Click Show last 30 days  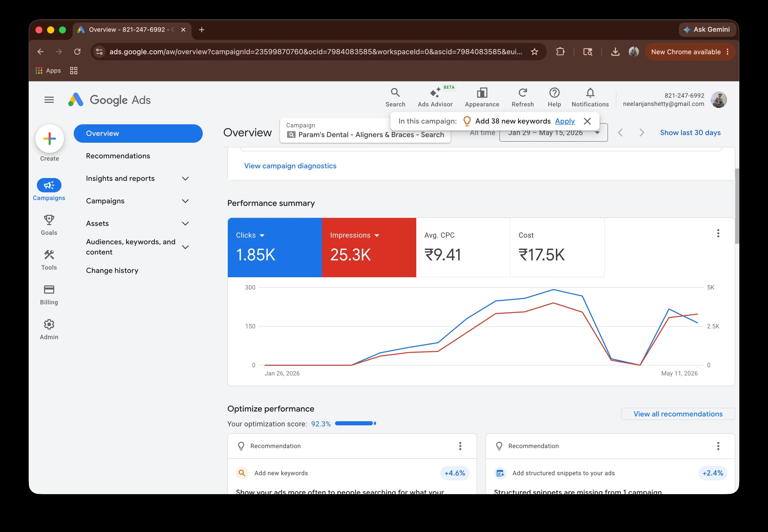click(x=690, y=133)
